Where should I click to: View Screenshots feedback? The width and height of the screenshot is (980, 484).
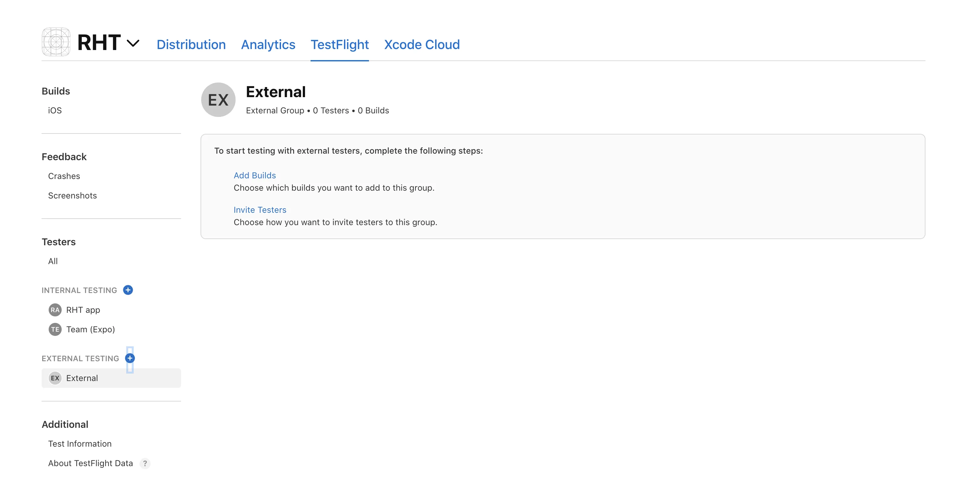tap(72, 195)
